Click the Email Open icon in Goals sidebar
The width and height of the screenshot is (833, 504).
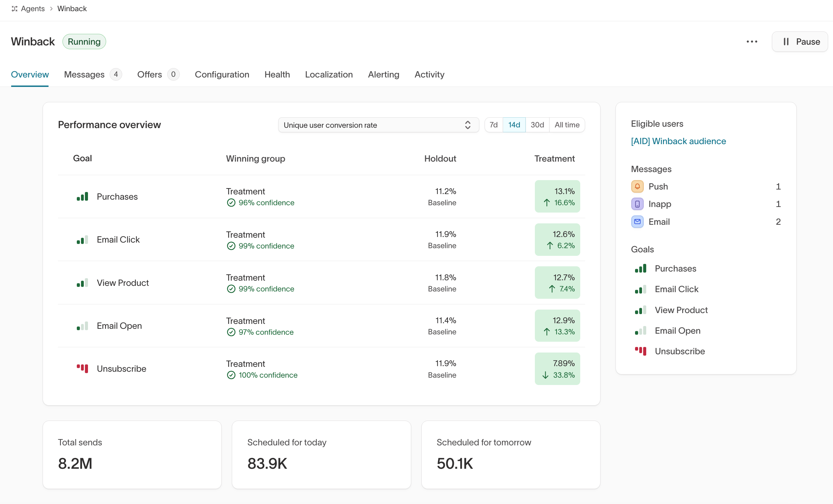641,331
